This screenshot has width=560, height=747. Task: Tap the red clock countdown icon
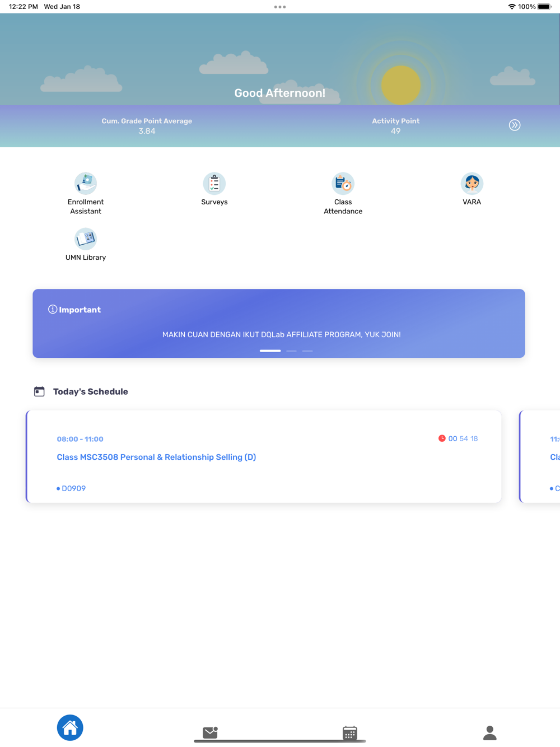[442, 438]
